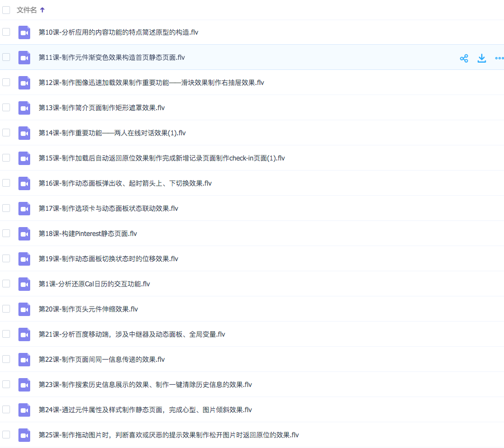This screenshot has width=504, height=448.
Task: Click the share icon on 第11课 row
Action: coord(464,58)
